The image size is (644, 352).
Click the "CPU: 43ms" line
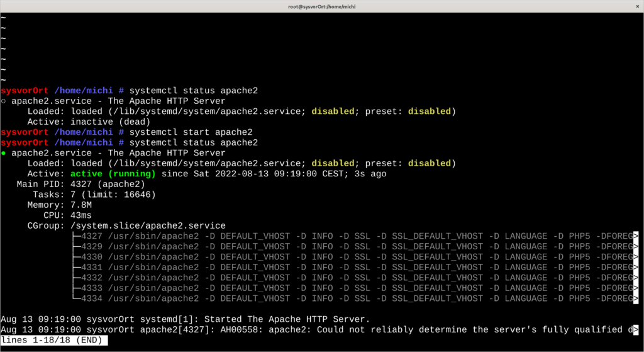coord(67,215)
